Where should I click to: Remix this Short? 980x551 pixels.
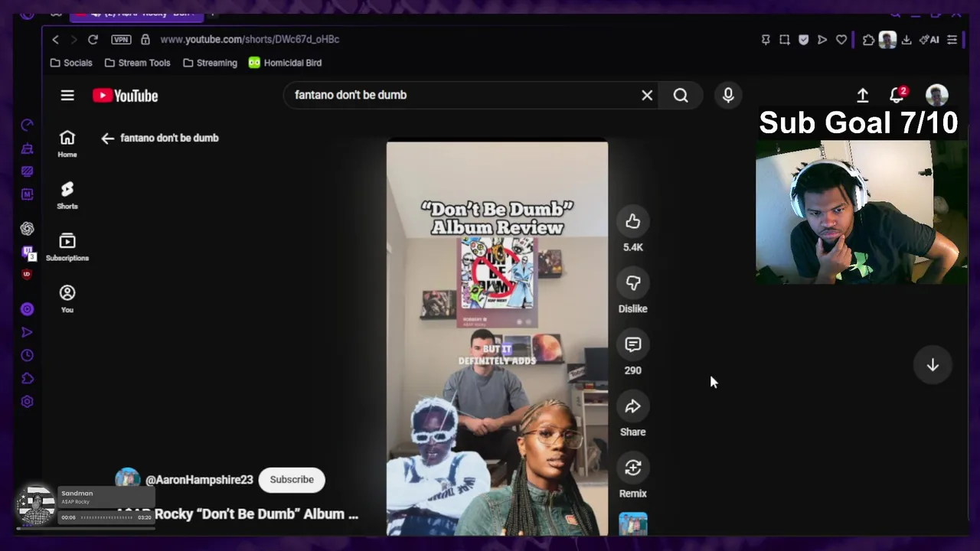(x=632, y=468)
